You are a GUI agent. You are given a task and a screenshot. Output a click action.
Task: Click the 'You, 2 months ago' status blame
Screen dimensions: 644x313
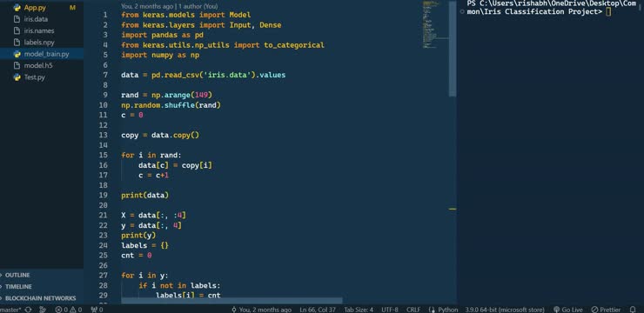pyautogui.click(x=261, y=310)
